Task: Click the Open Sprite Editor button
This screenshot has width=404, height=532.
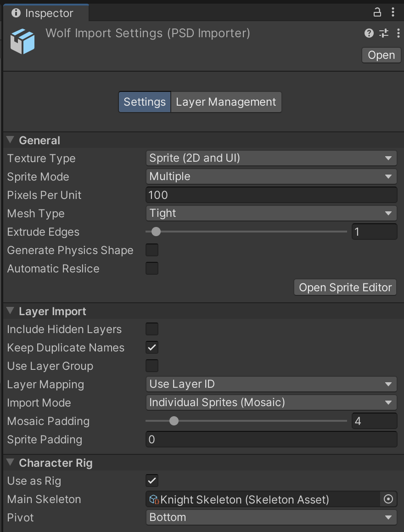Action: [x=345, y=288]
